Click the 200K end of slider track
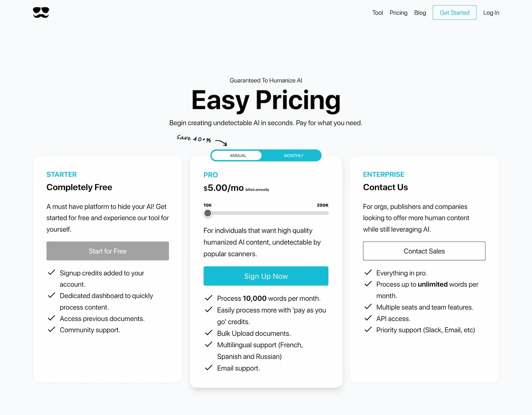Image resolution: width=532 pixels, height=415 pixels. tap(327, 213)
